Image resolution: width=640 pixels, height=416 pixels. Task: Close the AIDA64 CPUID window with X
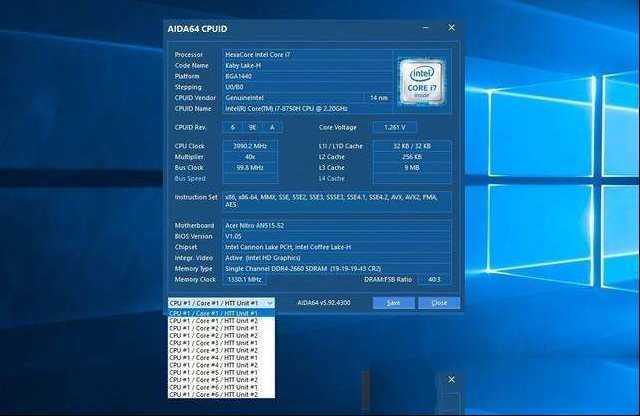click(451, 27)
